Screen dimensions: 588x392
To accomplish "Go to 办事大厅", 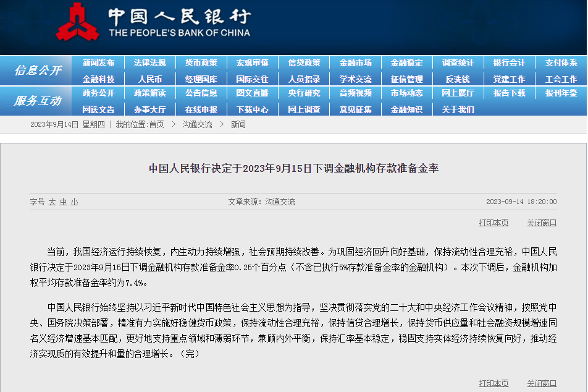I will pyautogui.click(x=149, y=109).
